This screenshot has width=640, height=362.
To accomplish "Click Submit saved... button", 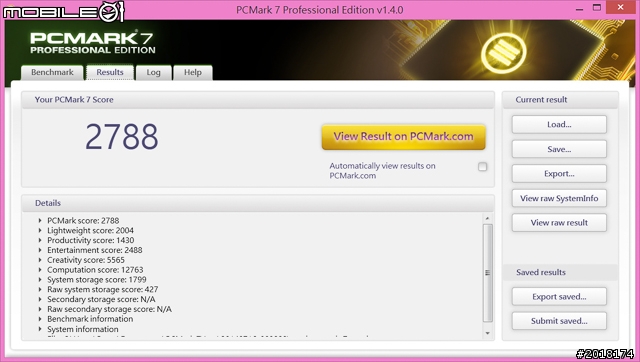I will (559, 321).
